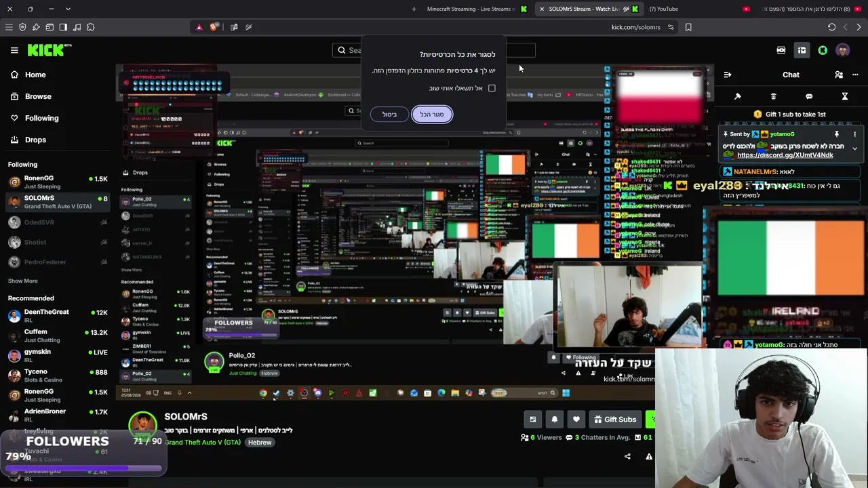Open the Kick hamburger menu
This screenshot has height=488, width=868.
click(x=14, y=50)
